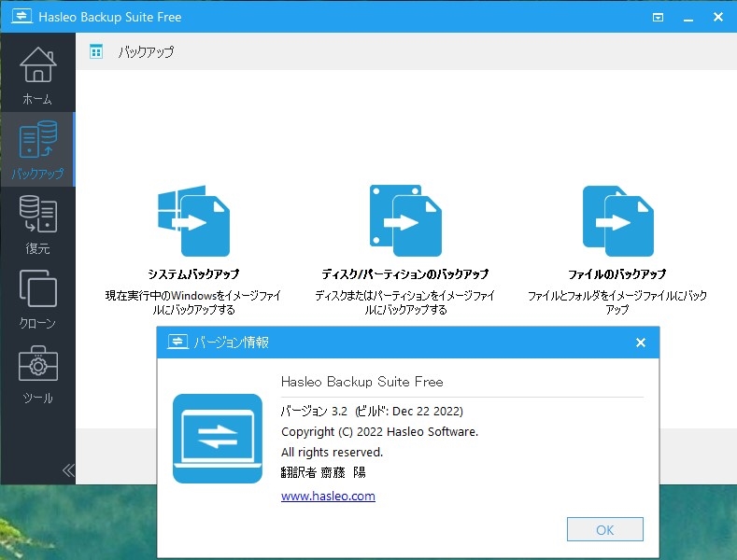Click the 'All rights reserved.' text

(332, 452)
